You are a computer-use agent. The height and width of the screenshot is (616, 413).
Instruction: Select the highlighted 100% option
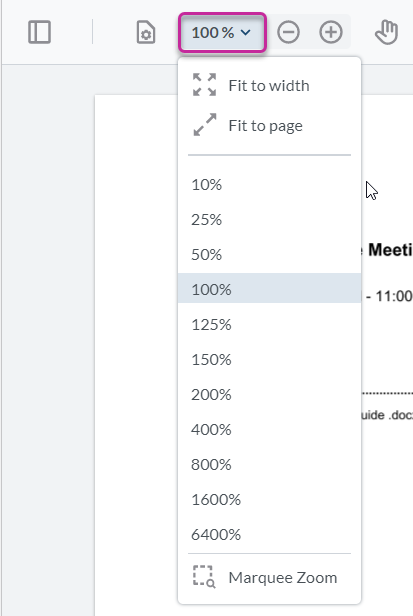point(269,288)
